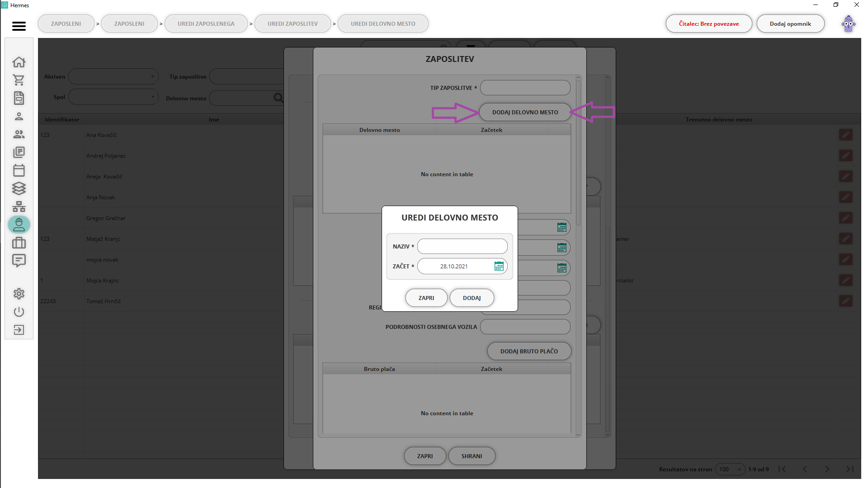
Task: Click Matjaž Kranjc row name
Action: click(104, 239)
